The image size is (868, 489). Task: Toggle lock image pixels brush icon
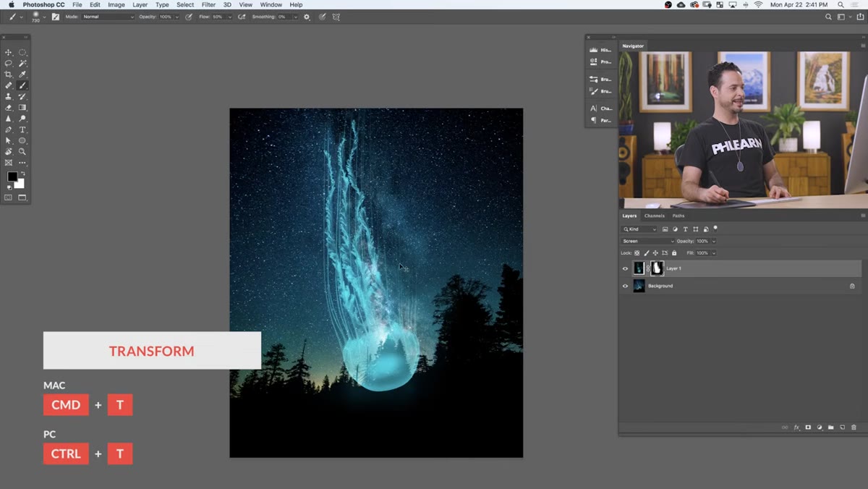[647, 253]
